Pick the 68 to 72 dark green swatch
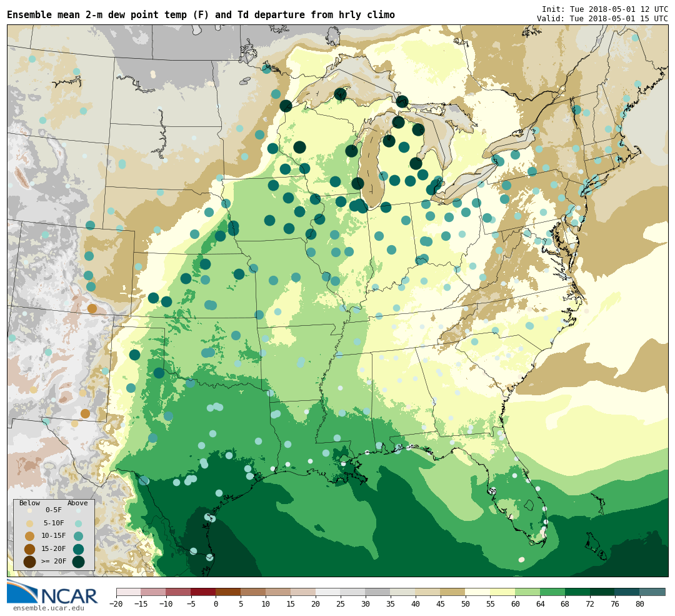The width and height of the screenshot is (675, 616). click(577, 592)
